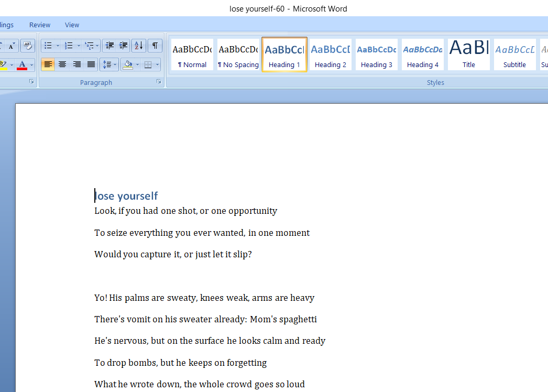
Task: Apply the Heading 3 style
Action: coord(377,55)
